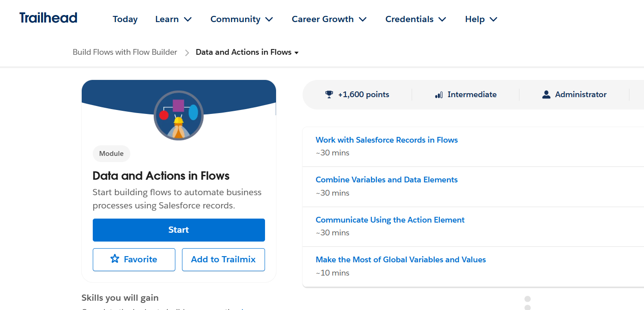Click the star icon on Favorite button

(x=115, y=259)
